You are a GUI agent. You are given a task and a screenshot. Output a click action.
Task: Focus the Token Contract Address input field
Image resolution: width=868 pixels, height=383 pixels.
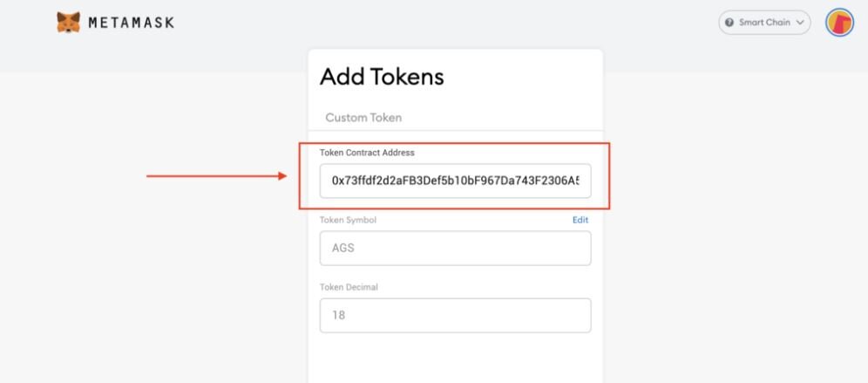click(455, 181)
